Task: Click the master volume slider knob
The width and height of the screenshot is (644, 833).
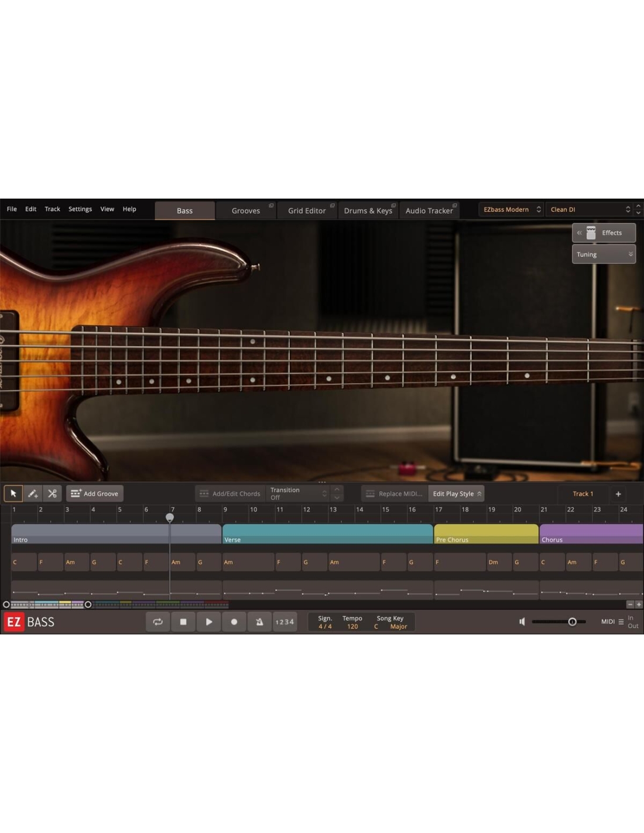Action: tap(573, 622)
